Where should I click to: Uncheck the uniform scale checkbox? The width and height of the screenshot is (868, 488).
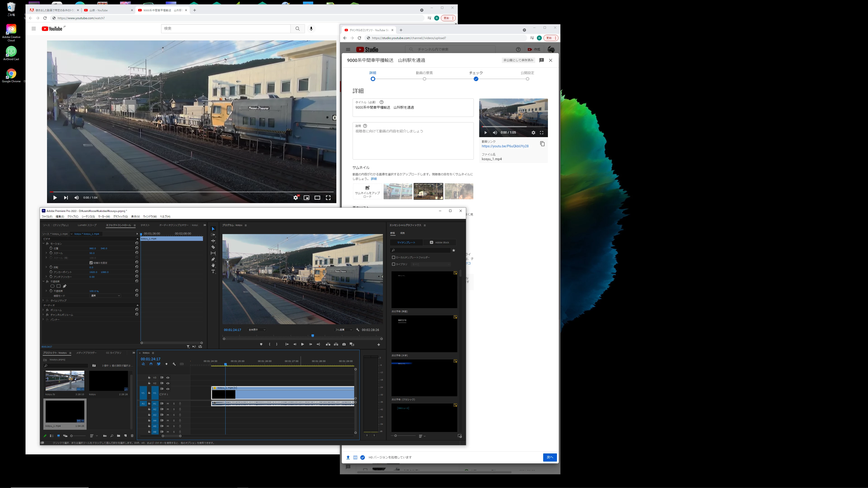91,263
